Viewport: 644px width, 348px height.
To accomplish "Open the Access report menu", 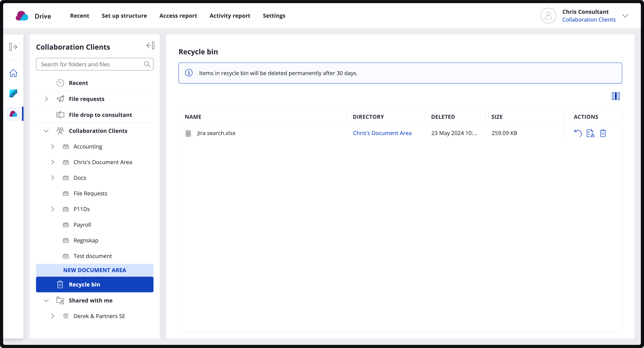I will [x=178, y=16].
